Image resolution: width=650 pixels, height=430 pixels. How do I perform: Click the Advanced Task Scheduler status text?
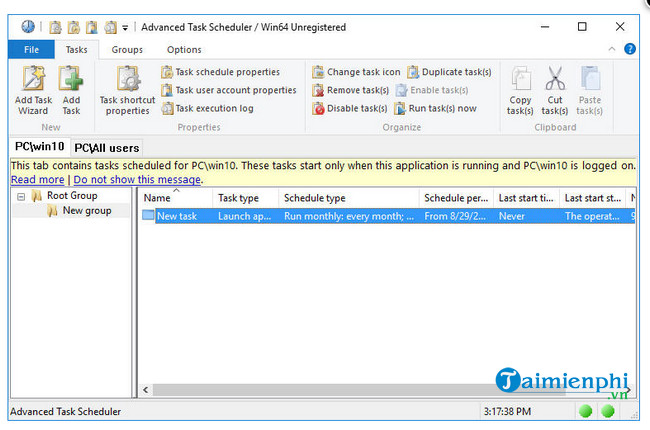click(65, 412)
